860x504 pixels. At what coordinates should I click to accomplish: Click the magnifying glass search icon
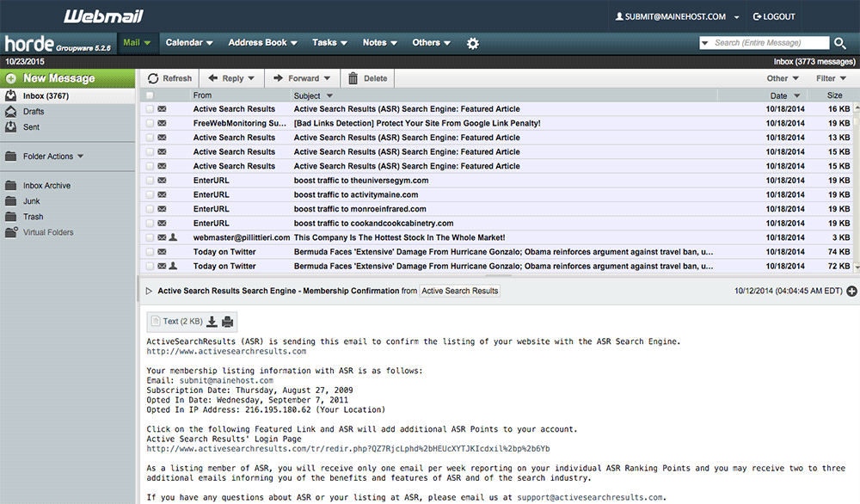coord(840,43)
